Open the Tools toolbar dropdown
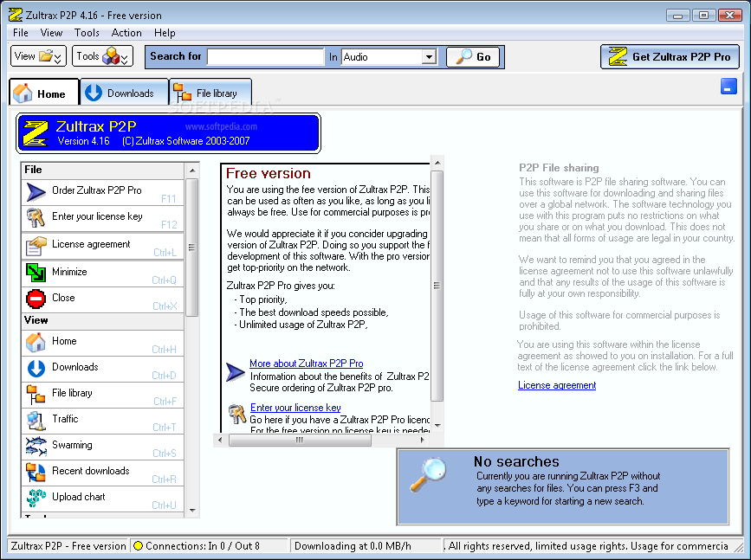Viewport: 751px width, 560px height. coord(102,56)
